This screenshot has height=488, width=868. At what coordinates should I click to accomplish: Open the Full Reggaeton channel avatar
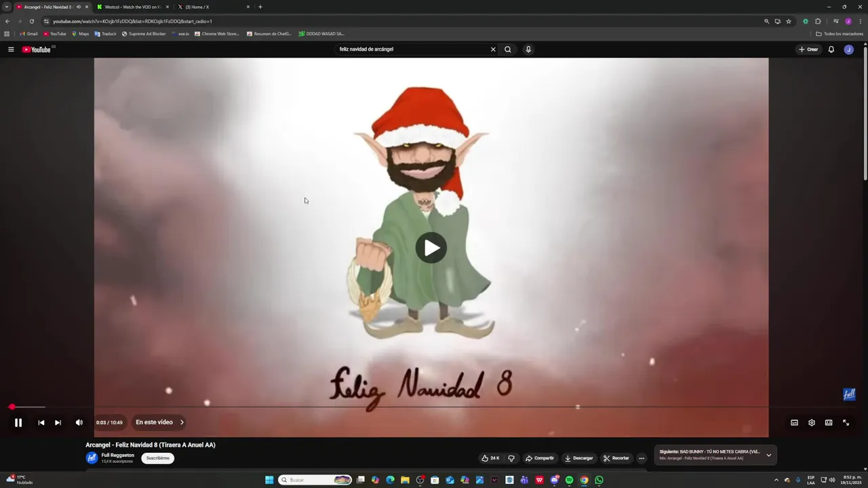[x=92, y=458]
